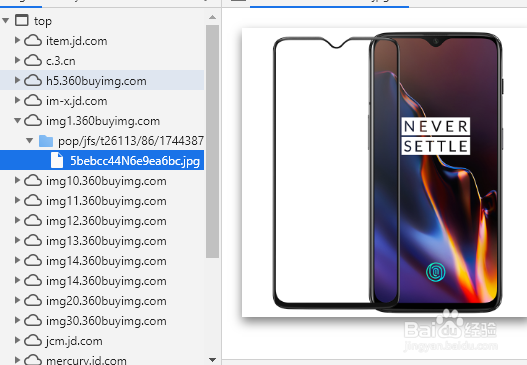527x365 pixels.
Task: Select the jcm.jd.com label
Action: (x=74, y=341)
